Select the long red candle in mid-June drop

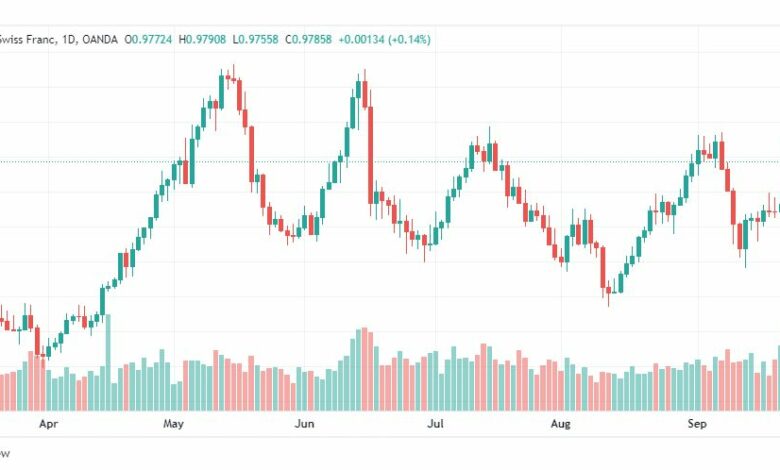pos(370,155)
